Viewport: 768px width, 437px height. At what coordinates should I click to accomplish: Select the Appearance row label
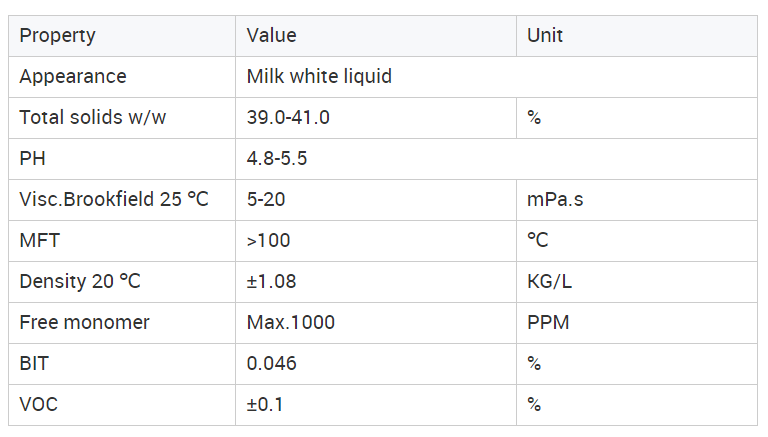click(x=122, y=77)
